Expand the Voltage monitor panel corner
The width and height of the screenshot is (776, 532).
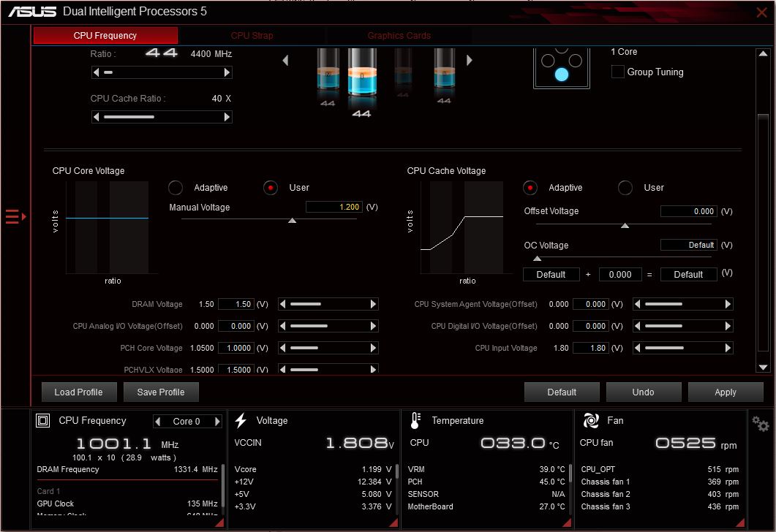click(x=393, y=522)
